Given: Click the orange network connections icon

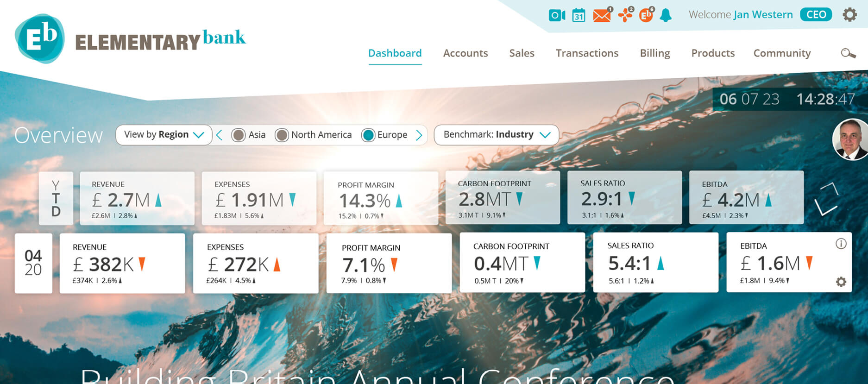Looking at the screenshot, I should (625, 15).
